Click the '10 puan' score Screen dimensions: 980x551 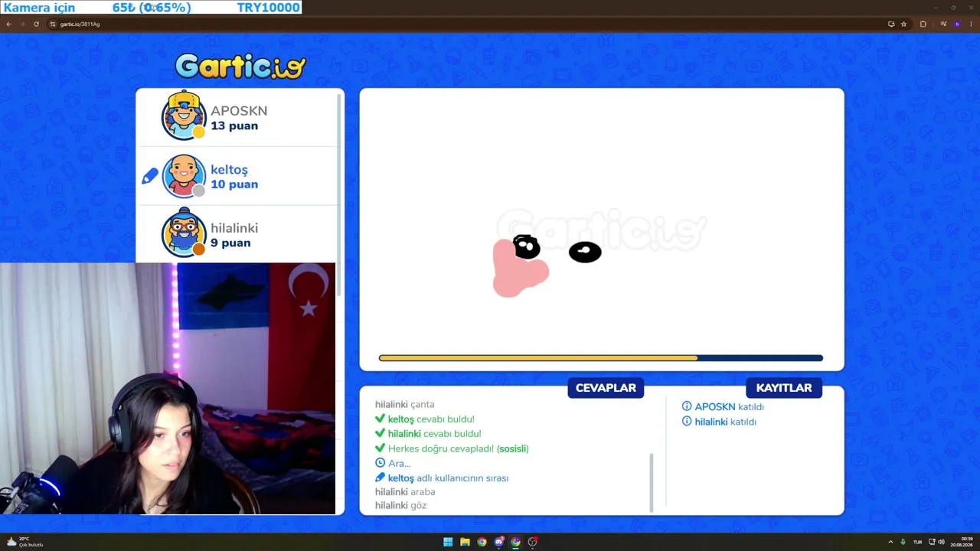coord(234,184)
